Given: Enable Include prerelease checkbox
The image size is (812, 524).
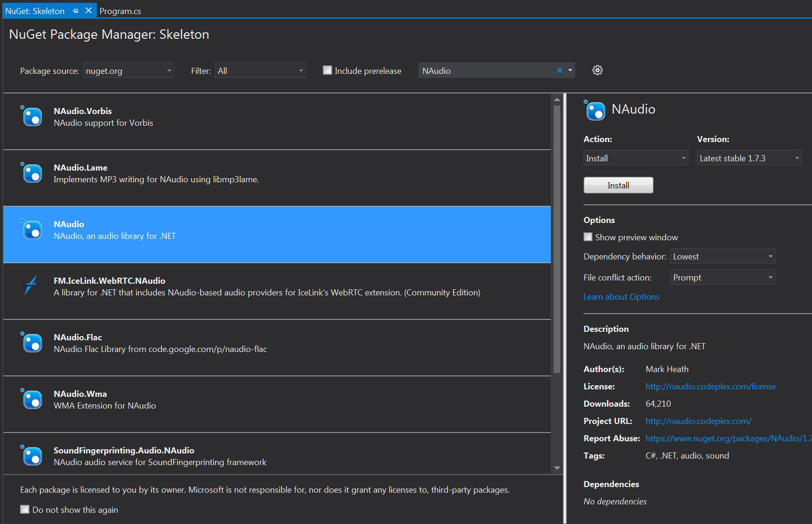Looking at the screenshot, I should coord(328,71).
